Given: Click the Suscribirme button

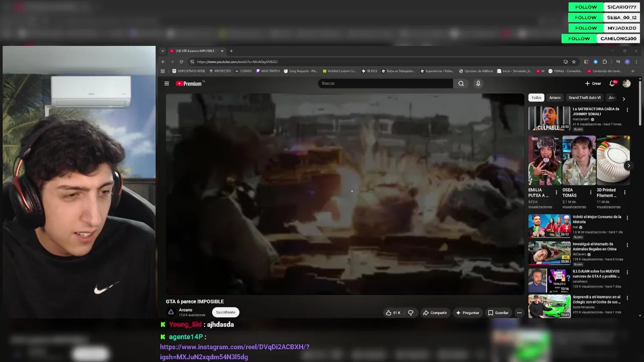Looking at the screenshot, I should coord(225,312).
